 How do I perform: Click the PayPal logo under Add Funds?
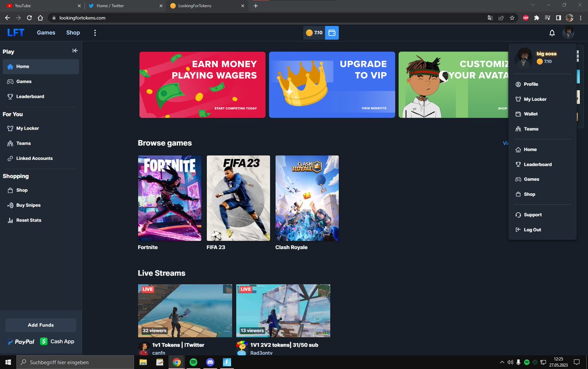[x=21, y=342]
